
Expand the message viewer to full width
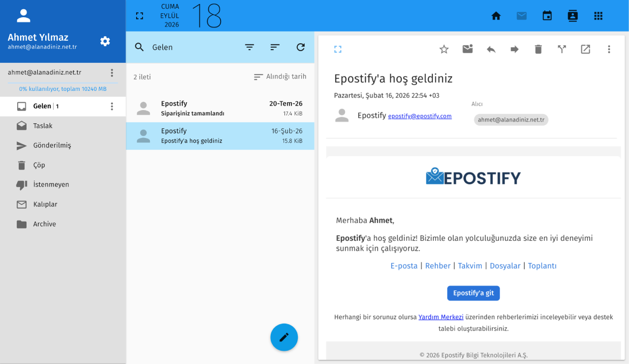338,49
